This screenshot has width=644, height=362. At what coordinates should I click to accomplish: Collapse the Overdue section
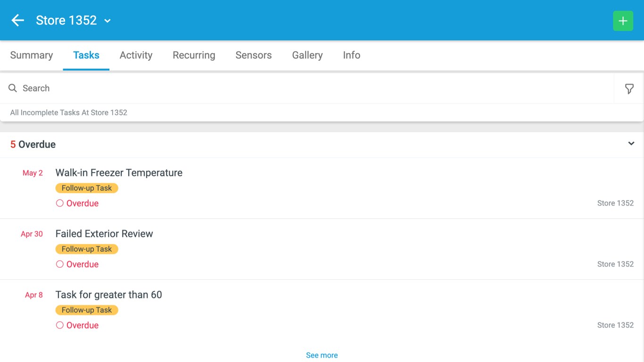(631, 143)
